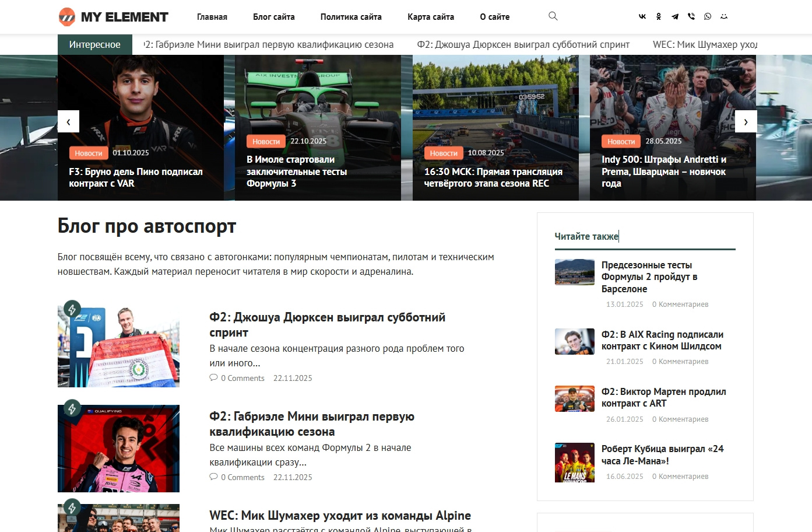Click comments bubble icon under Мини article

213,477
